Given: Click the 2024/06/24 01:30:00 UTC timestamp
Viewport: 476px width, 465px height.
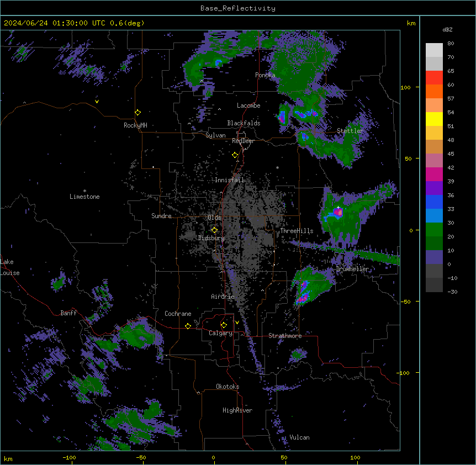Looking at the screenshot, I should (74, 23).
